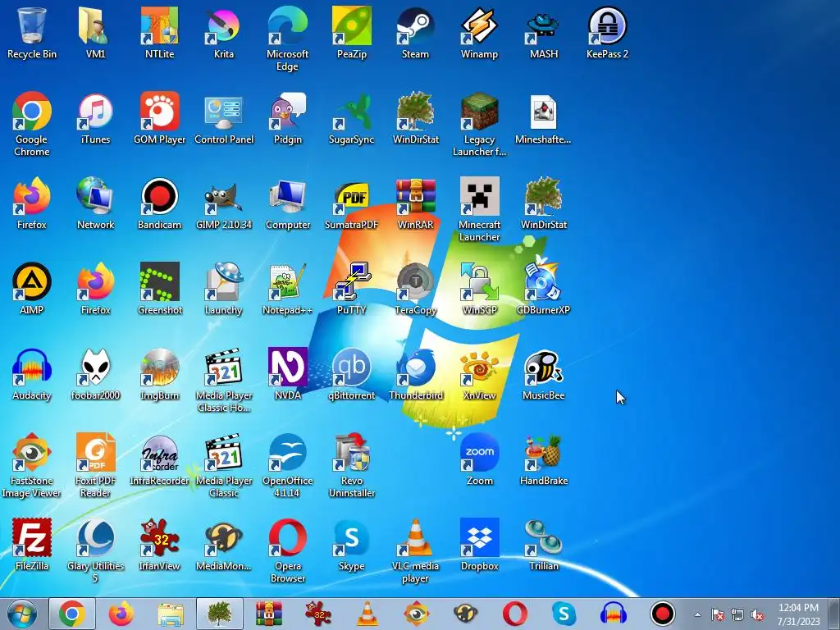Screen dimensions: 840x630
Task: Select the TeraCopy desktop icon
Action: pos(415,290)
